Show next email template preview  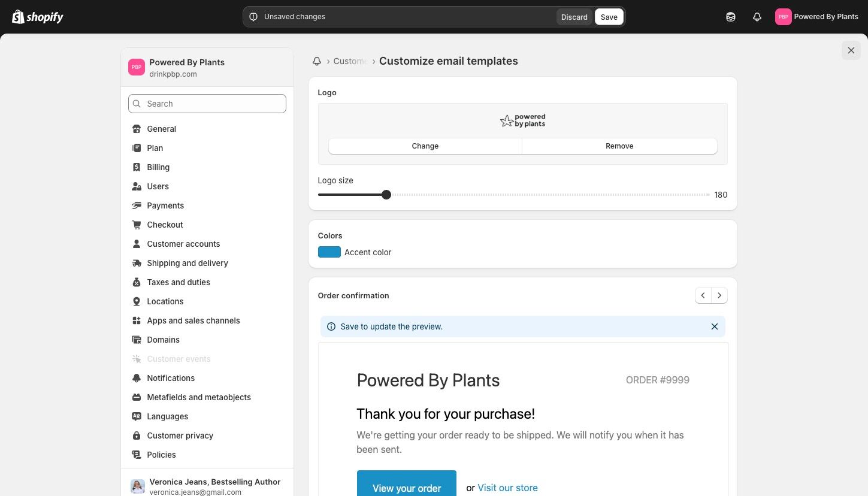[719, 295]
